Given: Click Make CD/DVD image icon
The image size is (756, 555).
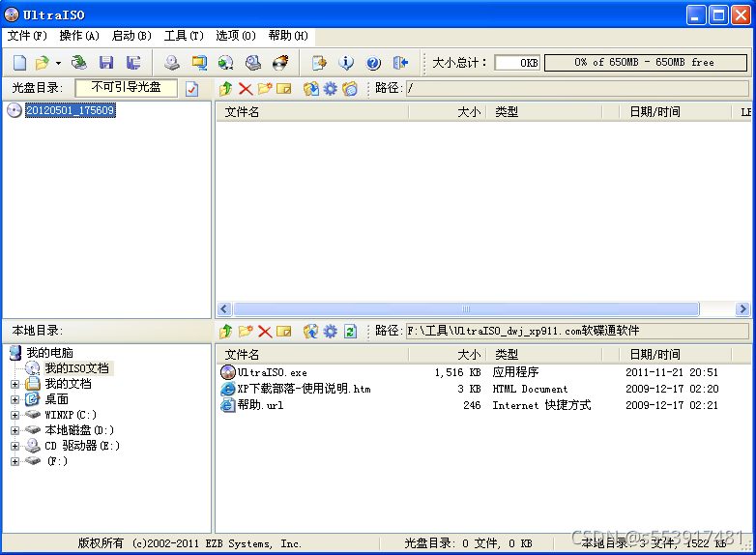Looking at the screenshot, I should 172,63.
